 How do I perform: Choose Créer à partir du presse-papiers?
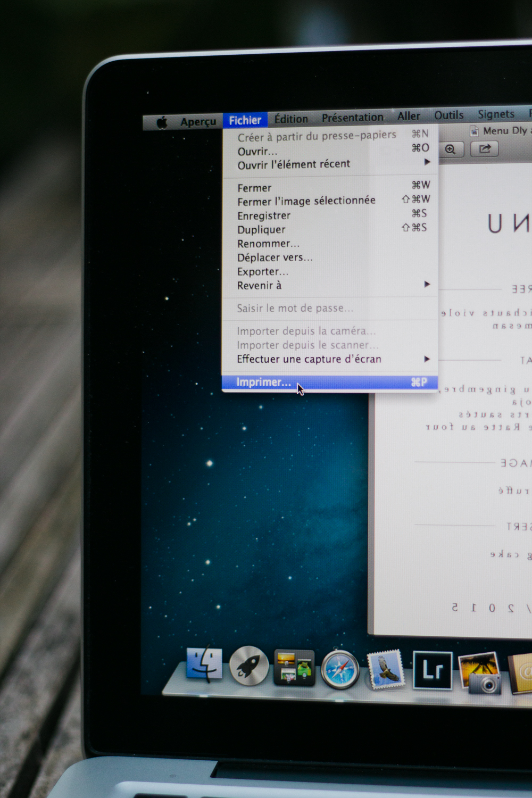click(330, 136)
